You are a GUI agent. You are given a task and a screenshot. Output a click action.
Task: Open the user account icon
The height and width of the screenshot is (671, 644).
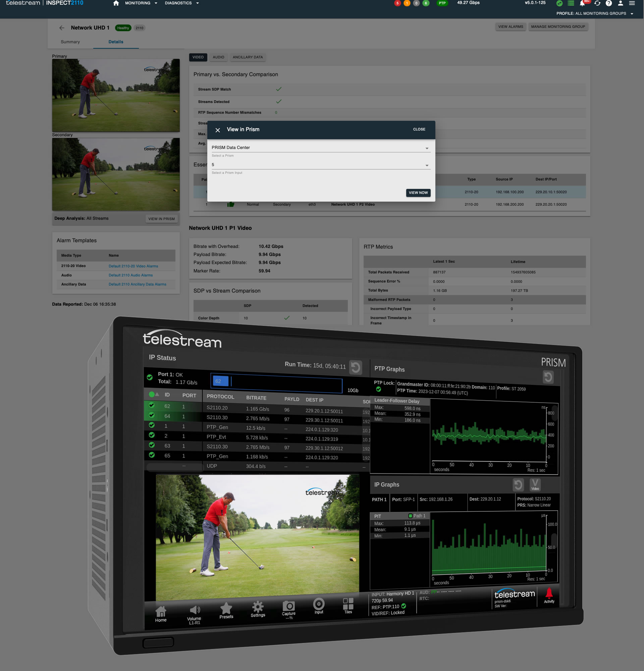(x=621, y=3)
